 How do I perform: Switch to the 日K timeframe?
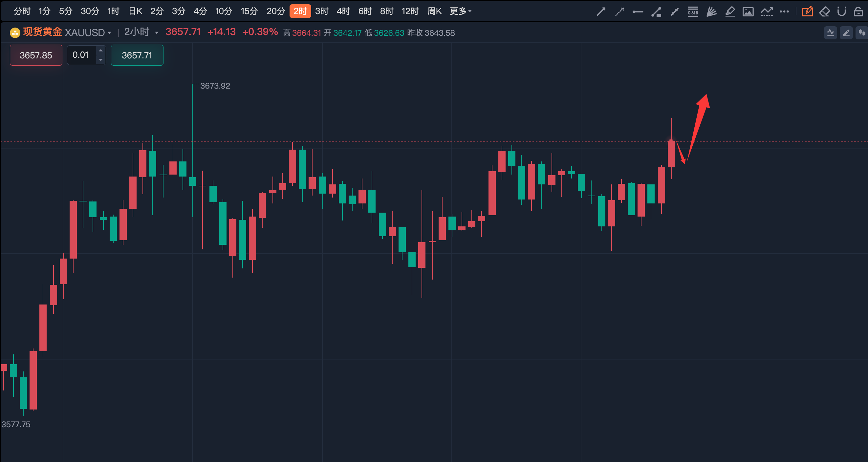tap(136, 11)
